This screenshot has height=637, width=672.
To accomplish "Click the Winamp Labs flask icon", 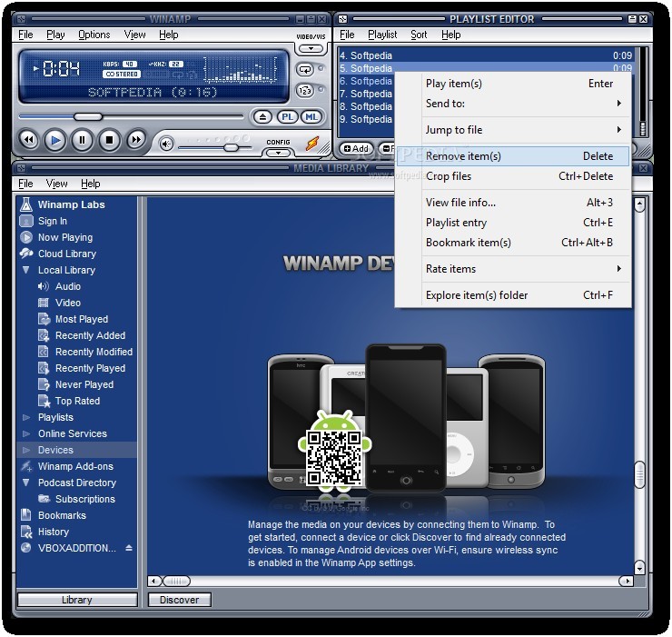I will 26,204.
